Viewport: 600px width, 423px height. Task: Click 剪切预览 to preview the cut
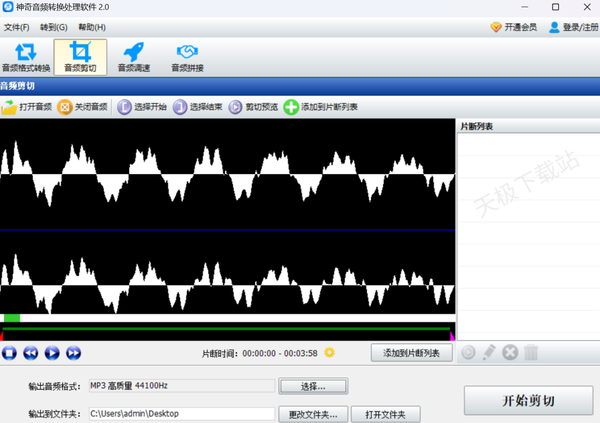[x=254, y=107]
